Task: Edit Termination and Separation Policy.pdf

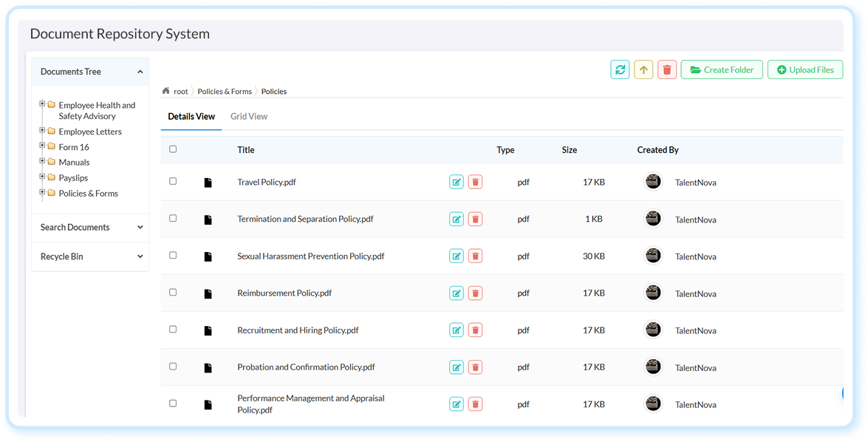Action: coord(456,219)
